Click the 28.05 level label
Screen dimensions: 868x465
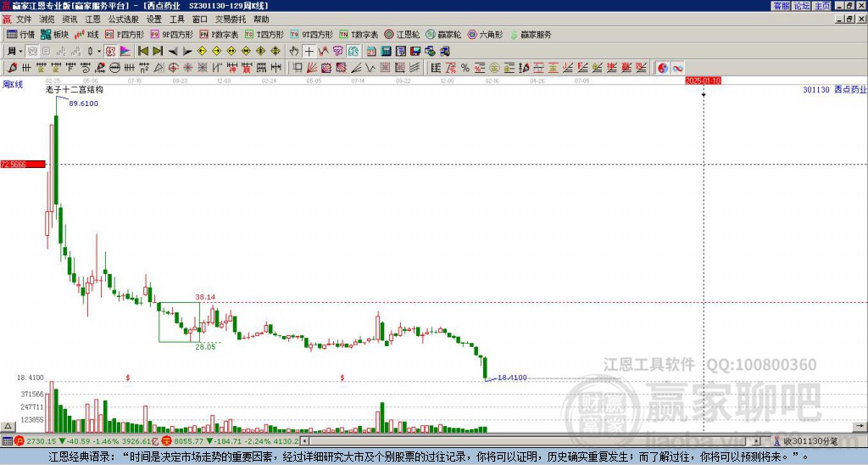205,347
